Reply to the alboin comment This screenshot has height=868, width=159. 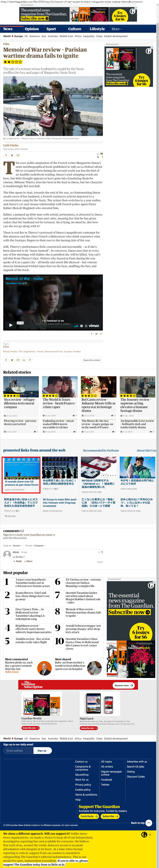tap(18, 561)
